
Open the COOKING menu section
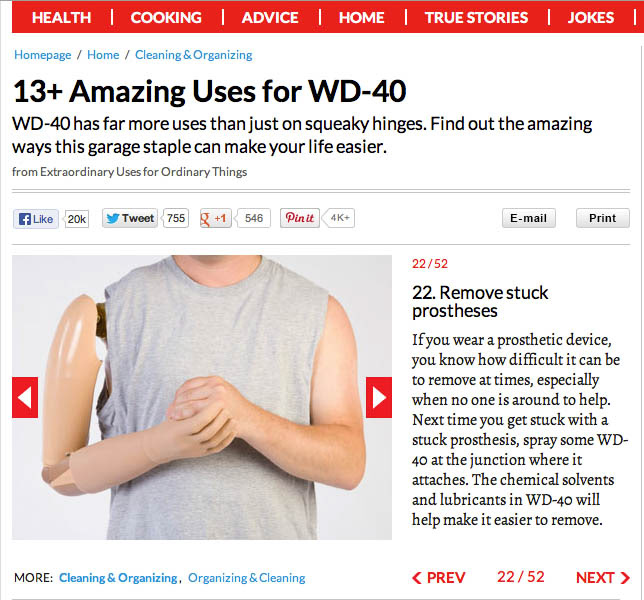click(x=166, y=18)
